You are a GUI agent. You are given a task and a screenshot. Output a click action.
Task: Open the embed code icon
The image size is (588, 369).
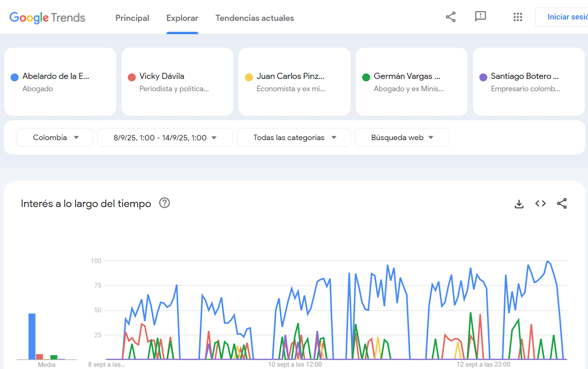coord(540,204)
